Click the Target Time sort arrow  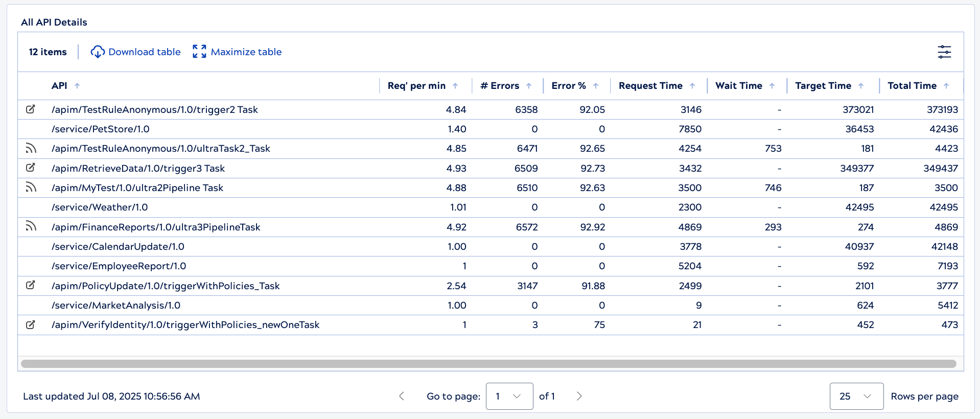861,86
